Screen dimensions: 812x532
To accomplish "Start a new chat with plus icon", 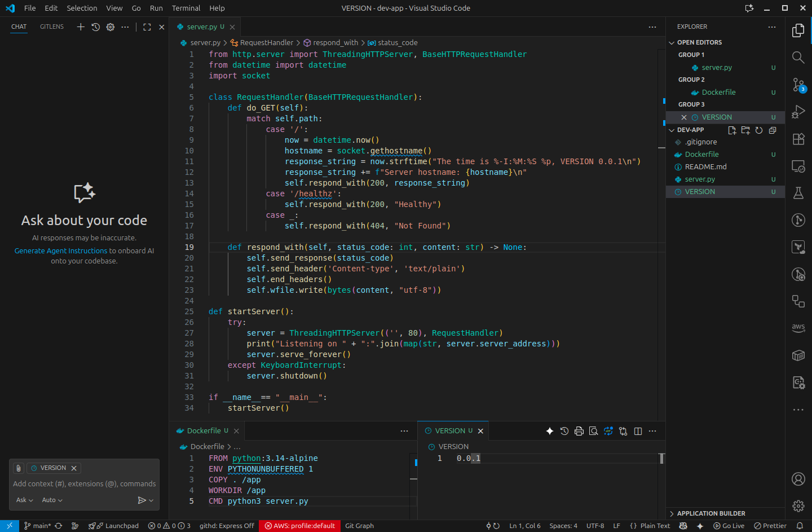I will coord(81,27).
